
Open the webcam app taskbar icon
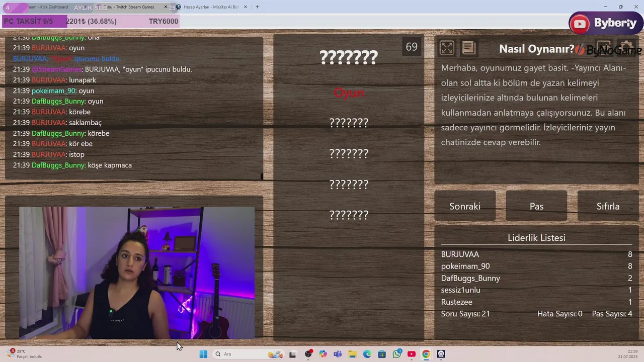(x=441, y=354)
